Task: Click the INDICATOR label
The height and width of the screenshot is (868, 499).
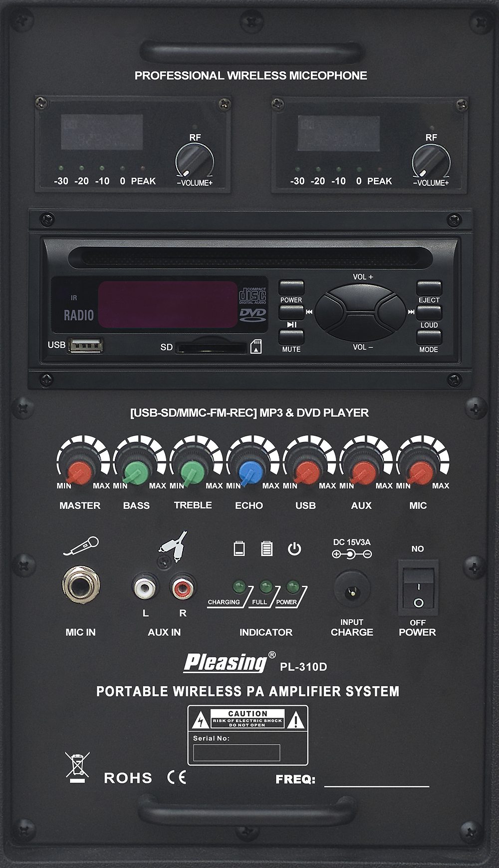Action: (266, 632)
